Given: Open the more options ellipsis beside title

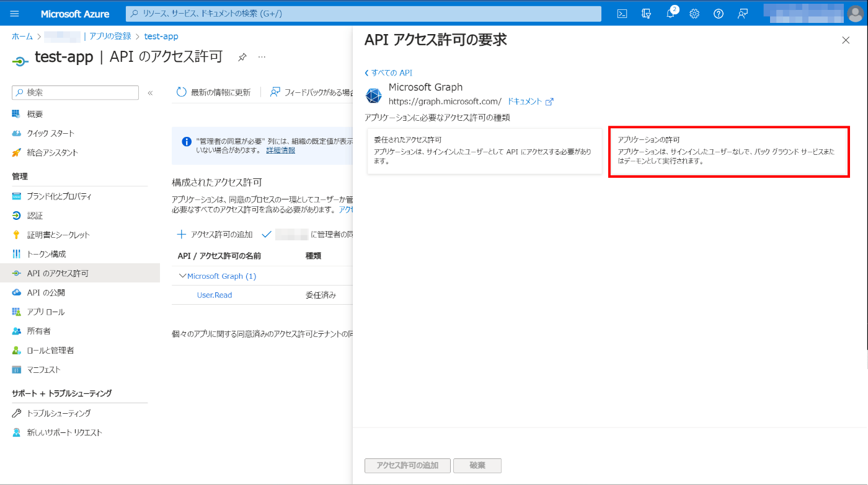Looking at the screenshot, I should (262, 57).
